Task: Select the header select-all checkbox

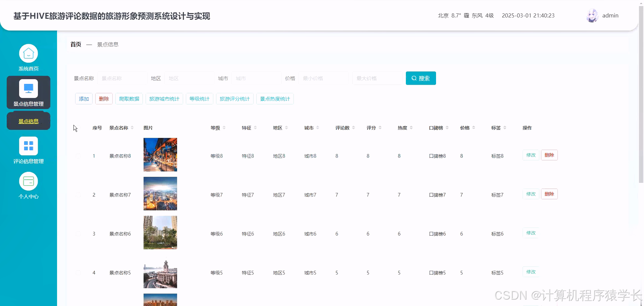Action: (x=78, y=127)
